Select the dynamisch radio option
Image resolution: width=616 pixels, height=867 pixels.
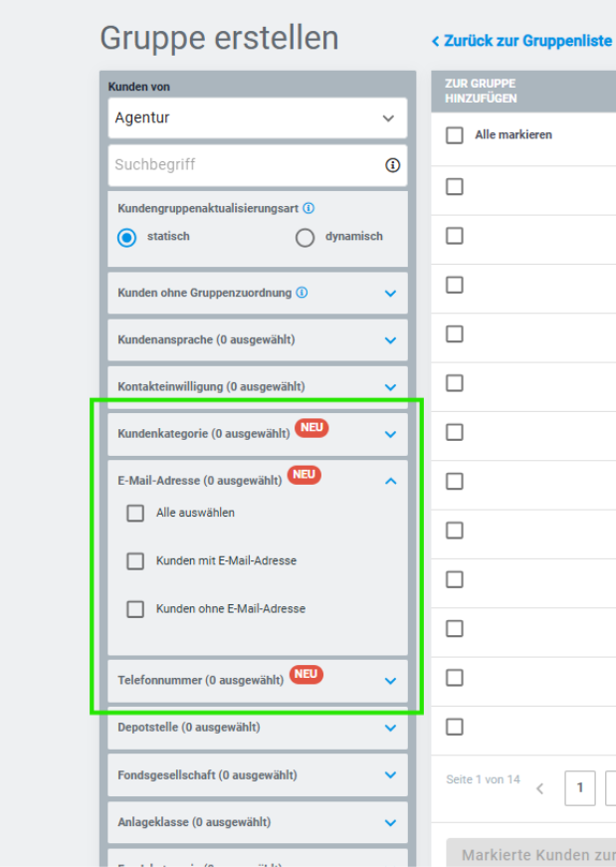pos(306,238)
